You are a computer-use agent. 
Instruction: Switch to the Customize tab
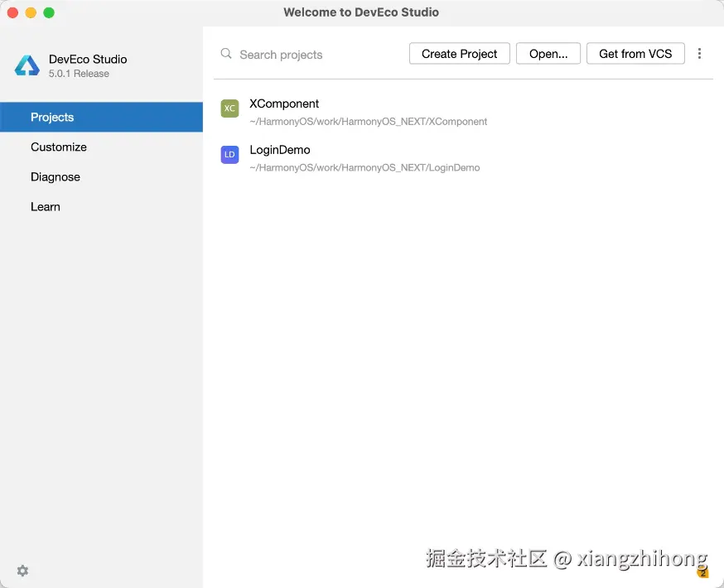pos(102,147)
